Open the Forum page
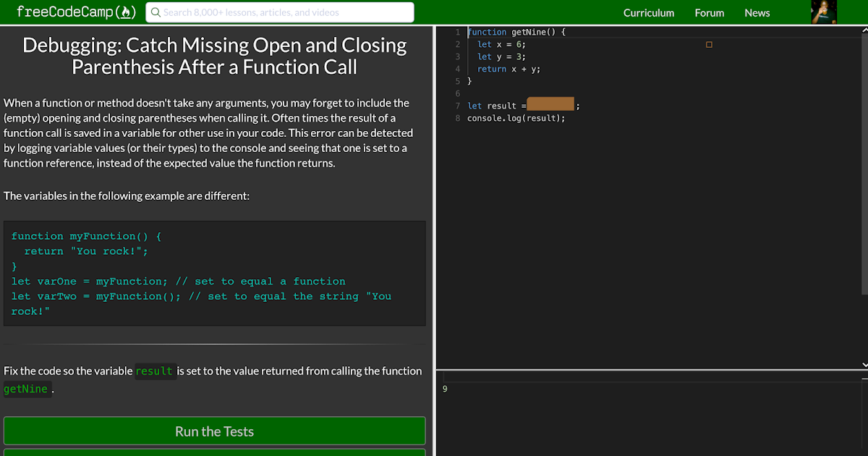Viewport: 868px width, 456px height. [709, 12]
